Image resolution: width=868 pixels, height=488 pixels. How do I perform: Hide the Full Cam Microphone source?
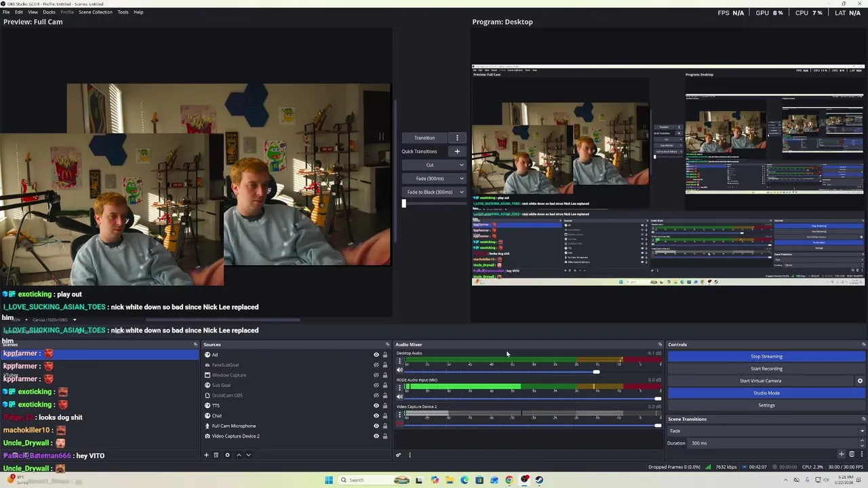376,426
